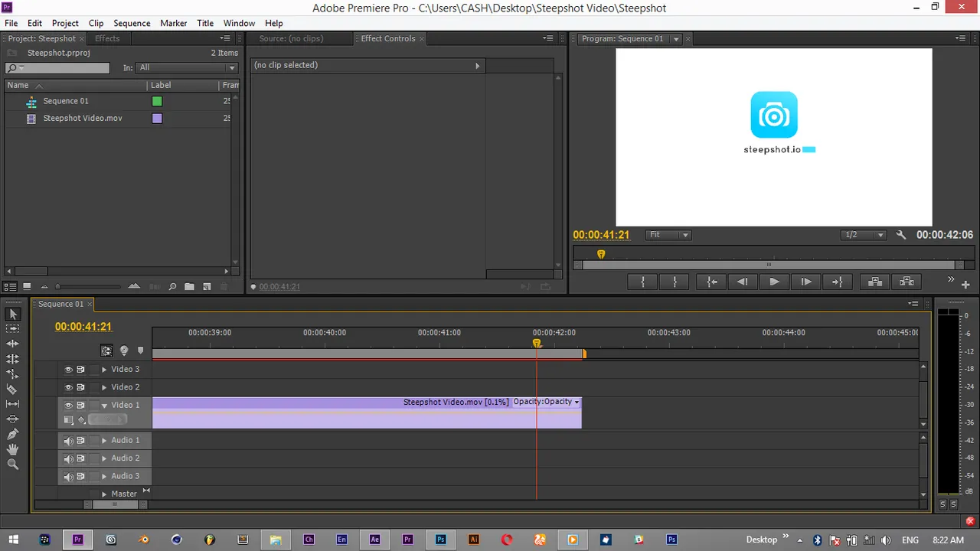Open the clip Opacity:Opacity dropdown
This screenshot has height=551, width=980.
[x=546, y=402]
